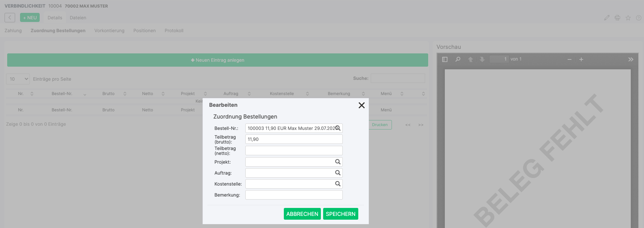Cancel editing with ABBRECHEN
The width and height of the screenshot is (644, 228).
tap(302, 214)
